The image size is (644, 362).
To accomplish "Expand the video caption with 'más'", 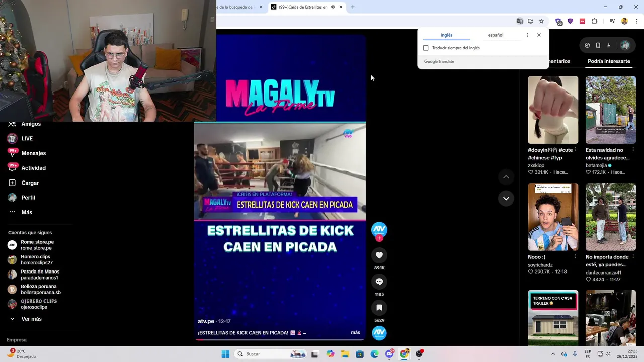I will (355, 332).
